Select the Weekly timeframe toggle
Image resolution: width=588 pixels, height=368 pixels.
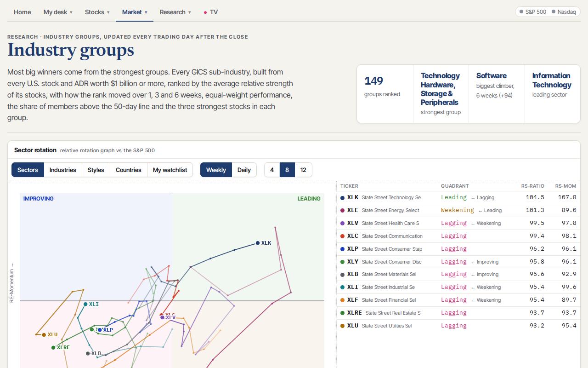pyautogui.click(x=216, y=170)
